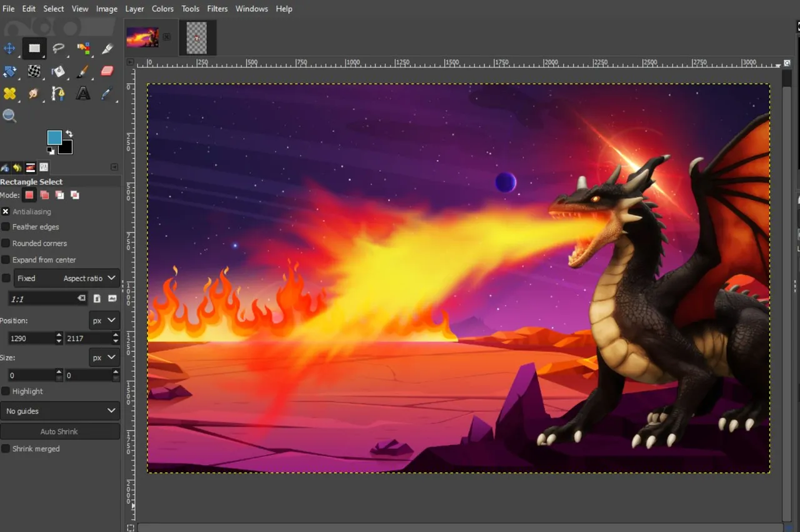Viewport: 800px width, 532px height.
Task: Select the Warp Transform checkerboard tool
Action: point(34,71)
